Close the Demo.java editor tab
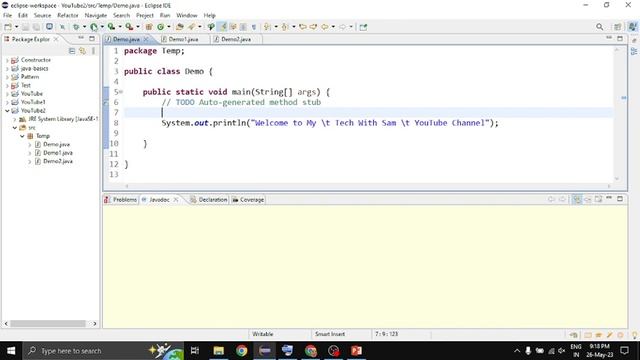This screenshot has height=360, width=640. [146, 39]
